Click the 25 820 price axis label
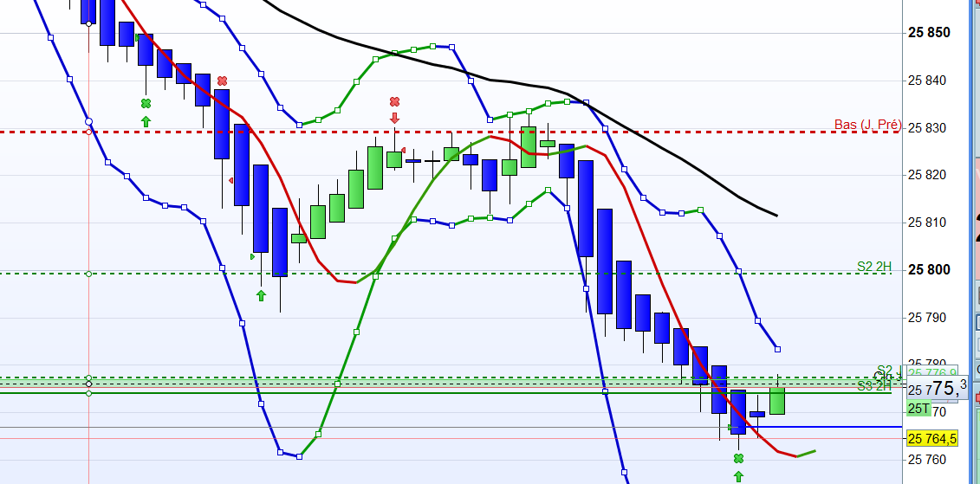The height and width of the screenshot is (484, 980). point(929,176)
